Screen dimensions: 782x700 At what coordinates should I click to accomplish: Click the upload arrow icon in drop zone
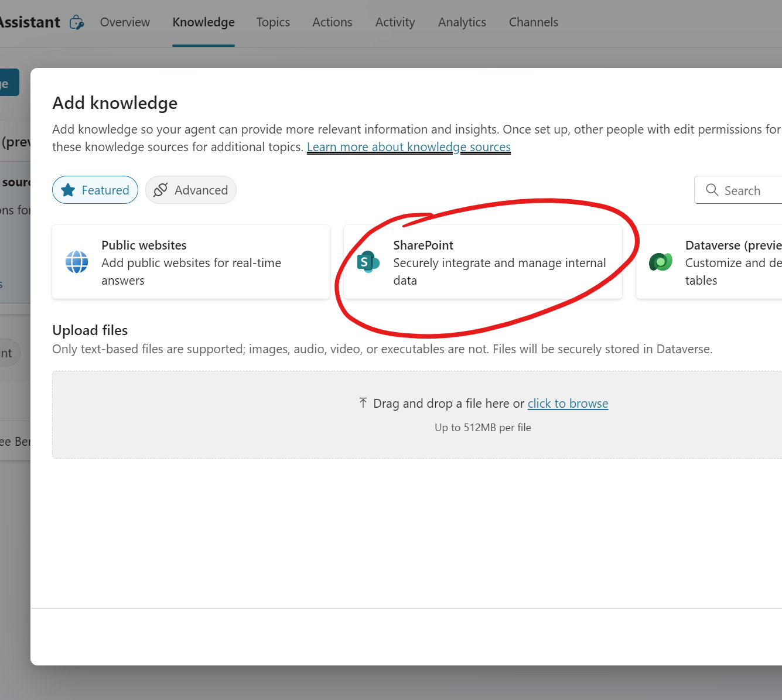click(363, 403)
